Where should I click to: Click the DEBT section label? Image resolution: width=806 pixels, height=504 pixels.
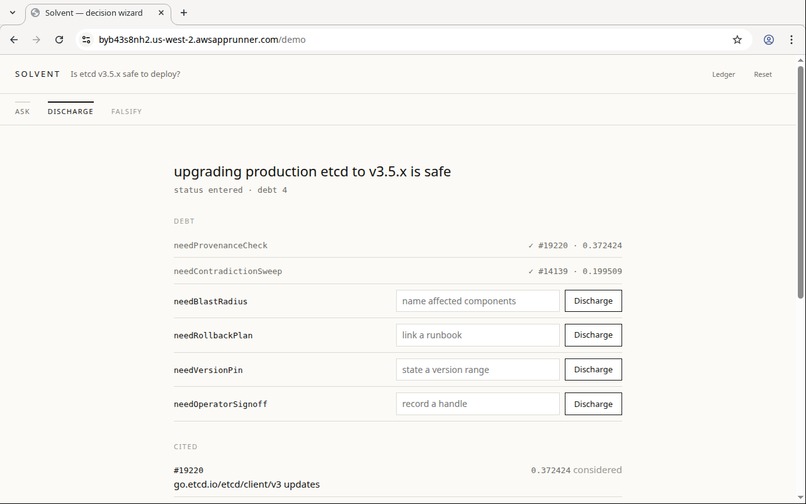[184, 221]
